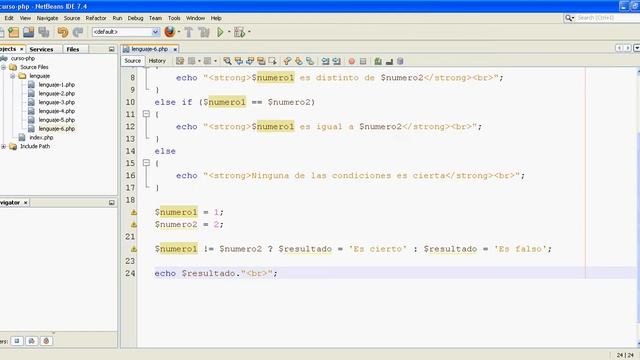Open the Debug menu
The height and width of the screenshot is (360, 640).
click(x=136, y=18)
